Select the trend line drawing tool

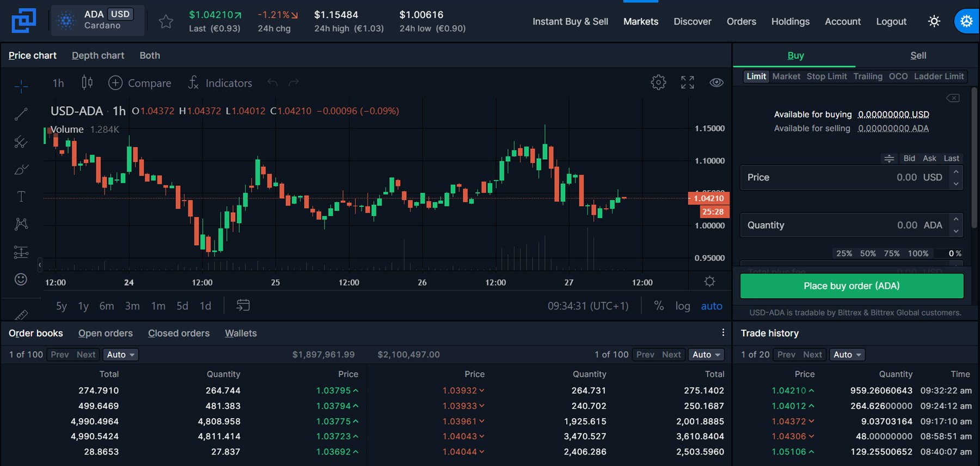pyautogui.click(x=21, y=114)
